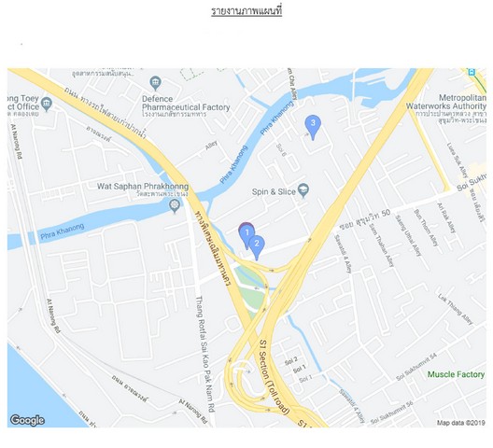Click map marker number 2
The image size is (493, 448).
pos(257,246)
